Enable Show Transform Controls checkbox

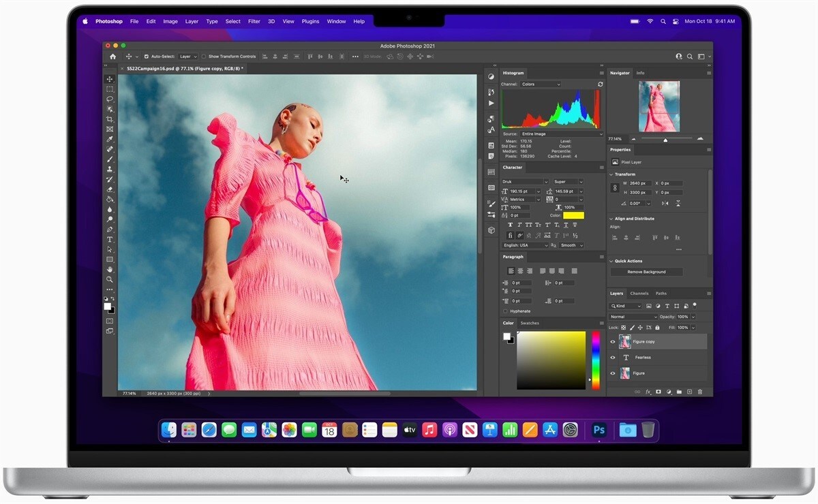point(204,57)
